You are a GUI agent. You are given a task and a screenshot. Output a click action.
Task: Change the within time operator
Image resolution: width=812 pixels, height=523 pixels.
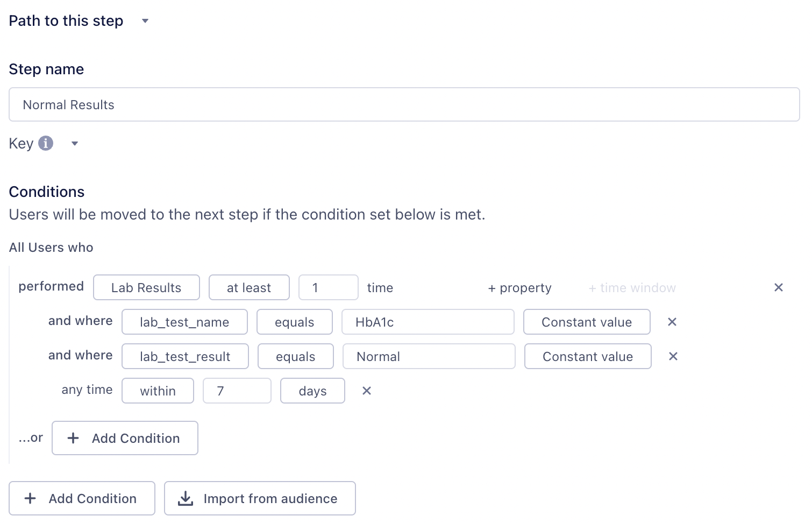click(x=158, y=391)
